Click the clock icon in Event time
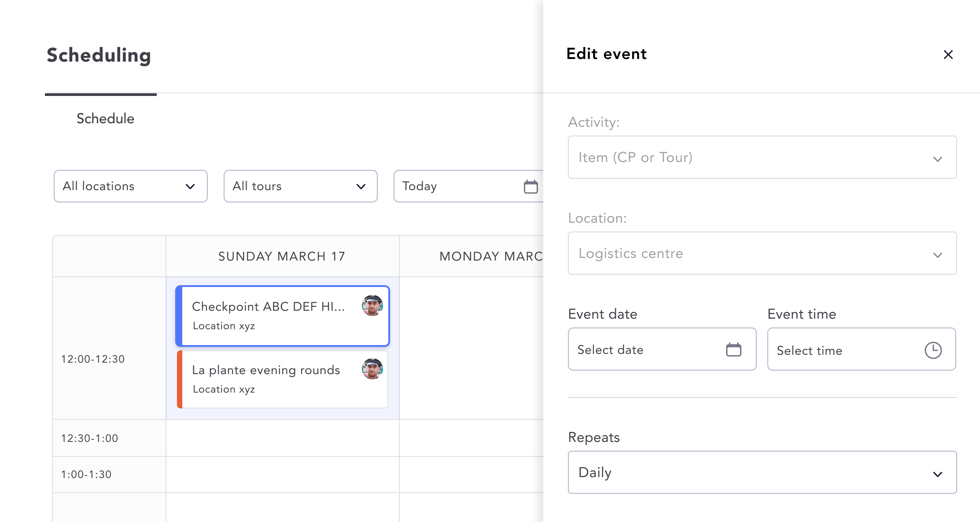This screenshot has height=522, width=980. point(933,350)
